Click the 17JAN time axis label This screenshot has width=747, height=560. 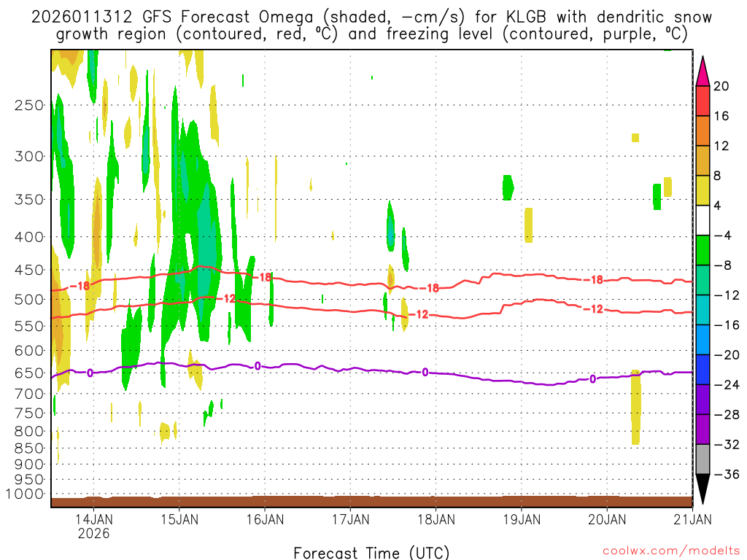point(351,519)
